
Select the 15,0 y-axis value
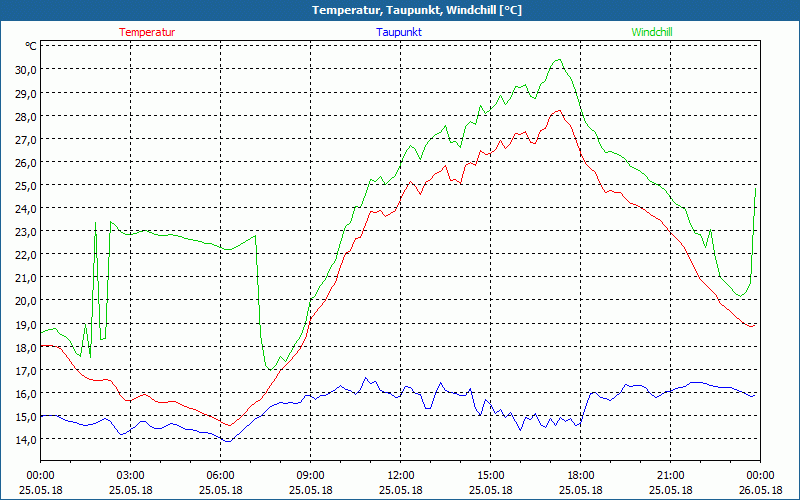(26, 416)
